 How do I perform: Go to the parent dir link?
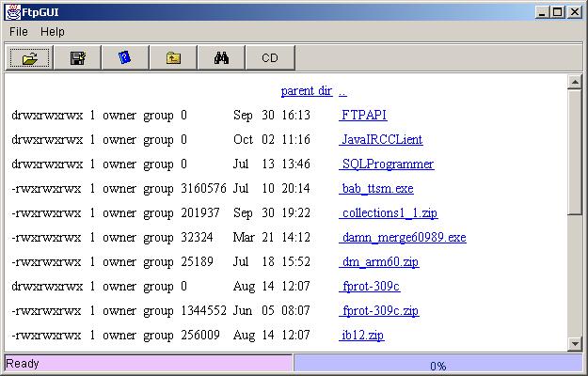[x=306, y=91]
